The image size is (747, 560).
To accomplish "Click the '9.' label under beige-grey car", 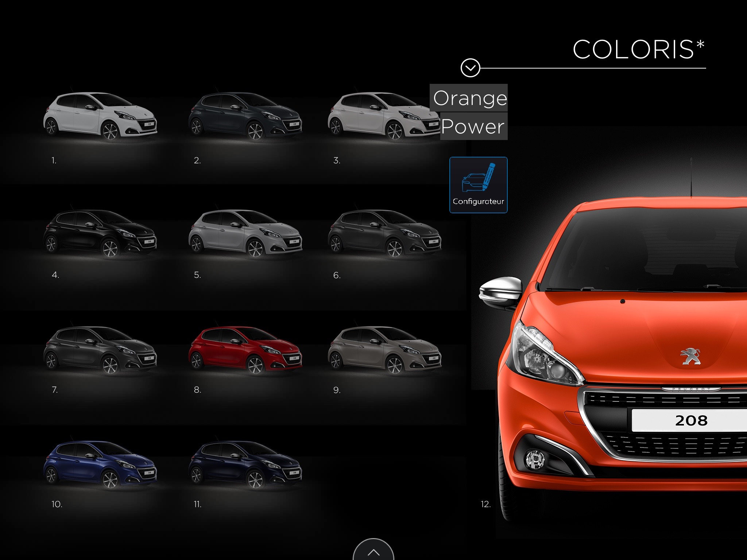I will pos(337,390).
